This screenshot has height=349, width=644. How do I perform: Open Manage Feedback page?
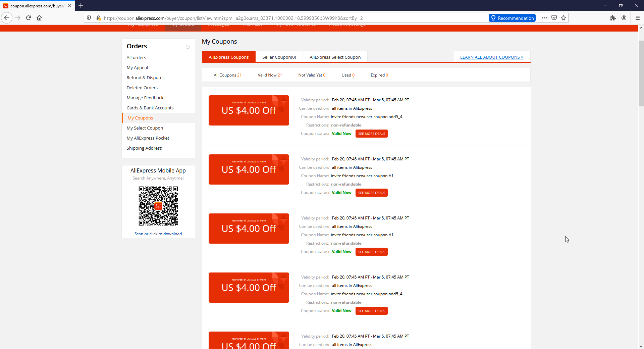pos(145,98)
